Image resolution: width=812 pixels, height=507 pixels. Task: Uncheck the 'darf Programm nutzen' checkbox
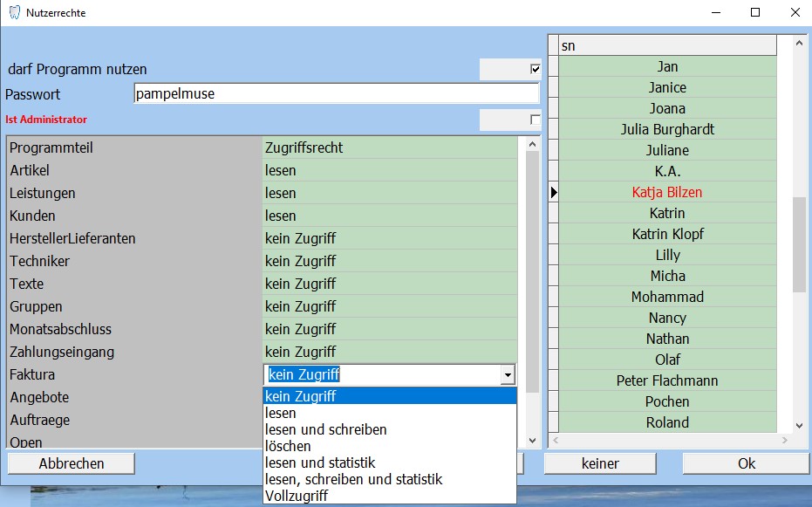[x=536, y=69]
